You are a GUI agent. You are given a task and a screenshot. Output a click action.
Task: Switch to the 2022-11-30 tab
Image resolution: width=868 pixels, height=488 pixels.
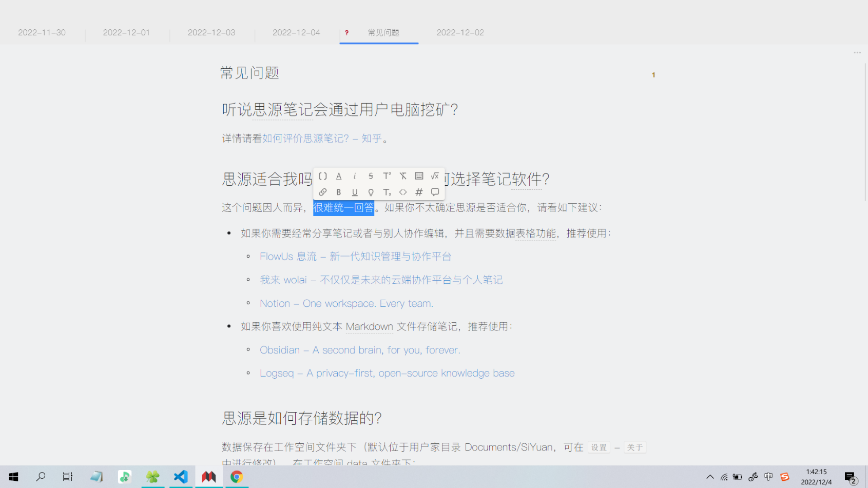(42, 32)
